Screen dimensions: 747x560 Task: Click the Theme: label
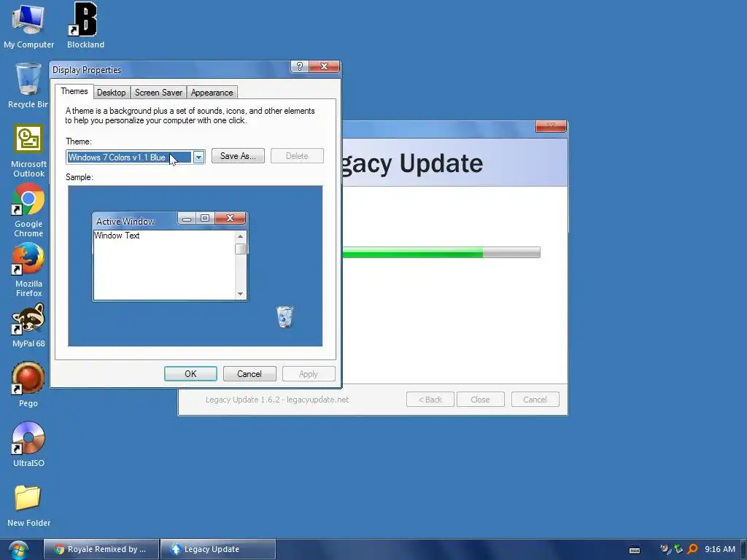point(79,141)
